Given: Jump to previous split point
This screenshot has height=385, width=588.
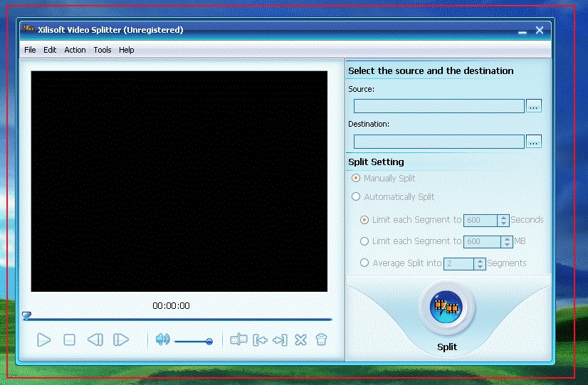Looking at the screenshot, I should tap(261, 340).
